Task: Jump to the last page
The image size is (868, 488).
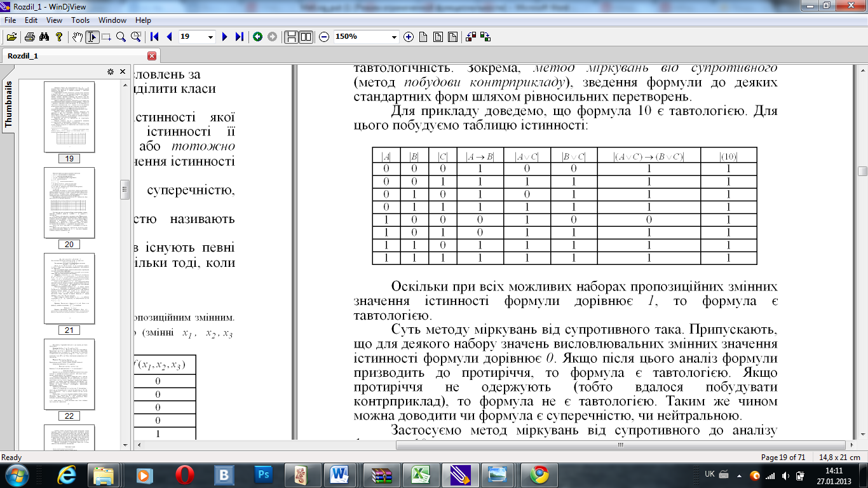Action: click(239, 37)
